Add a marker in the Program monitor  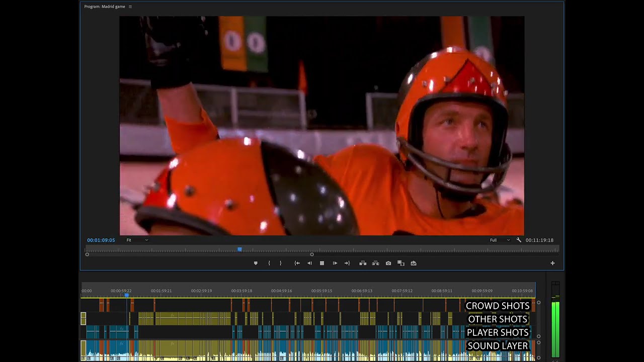point(256,263)
